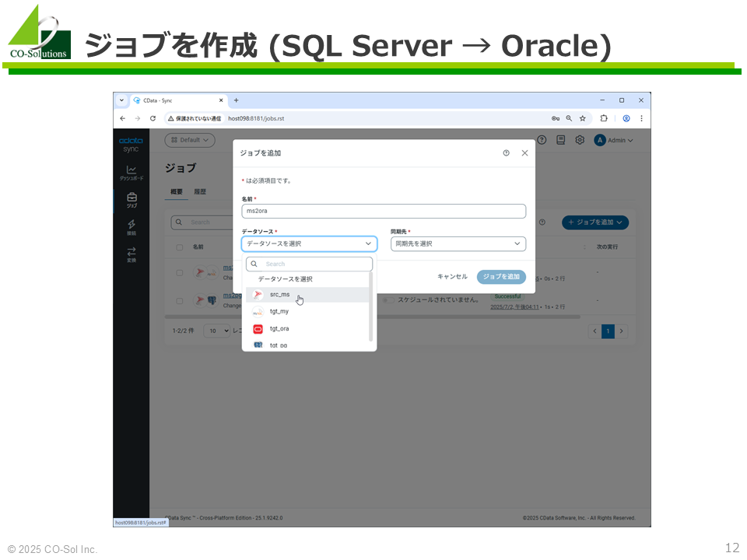Click the Search box in data source dropdown
Viewport: 747px width, 560px height.
(x=309, y=264)
